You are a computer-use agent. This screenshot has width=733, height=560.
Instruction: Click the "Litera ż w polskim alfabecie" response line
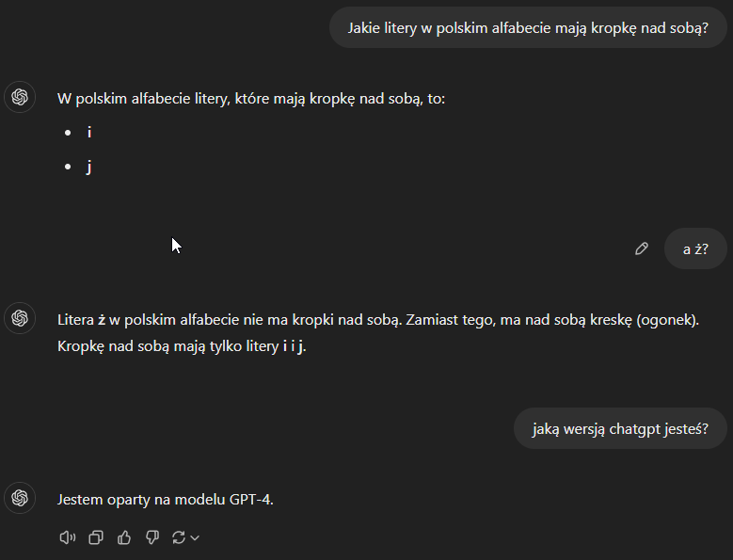377,320
